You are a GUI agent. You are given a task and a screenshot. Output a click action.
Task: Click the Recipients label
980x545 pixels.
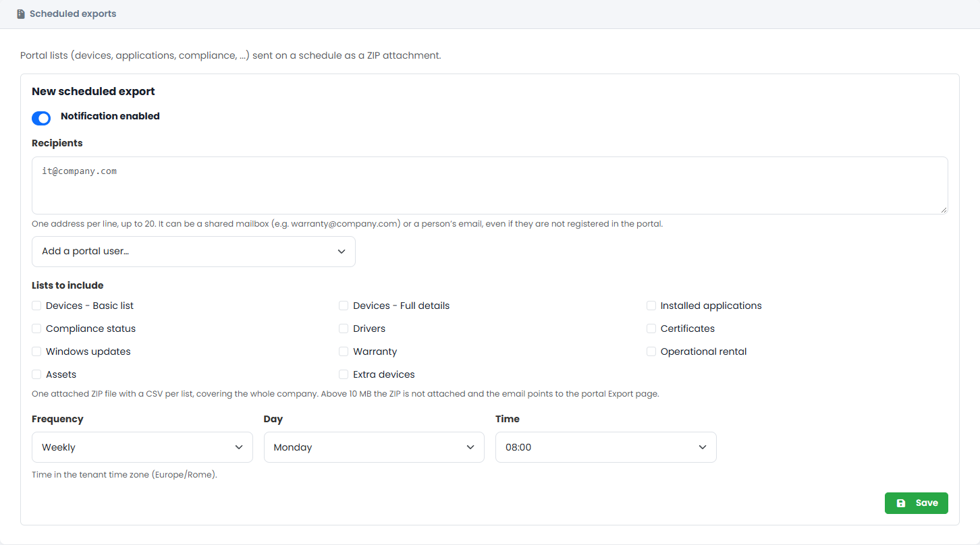57,143
